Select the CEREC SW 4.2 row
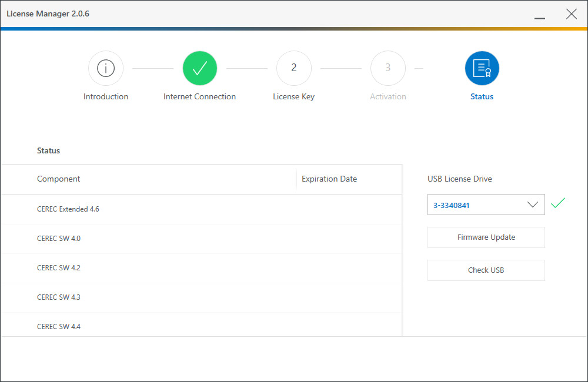The image size is (588, 382). point(201,268)
